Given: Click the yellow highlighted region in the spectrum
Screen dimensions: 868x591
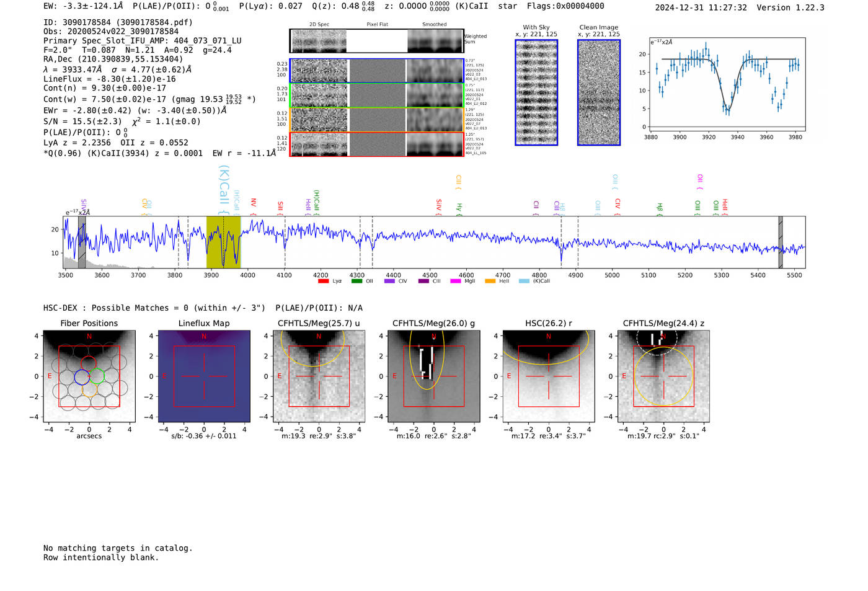Looking at the screenshot, I should coord(223,242).
